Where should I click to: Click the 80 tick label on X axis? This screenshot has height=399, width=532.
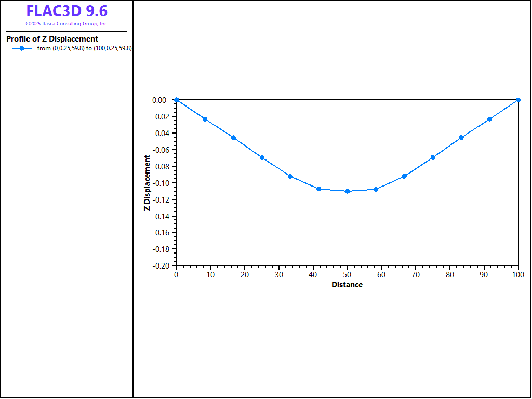point(450,275)
